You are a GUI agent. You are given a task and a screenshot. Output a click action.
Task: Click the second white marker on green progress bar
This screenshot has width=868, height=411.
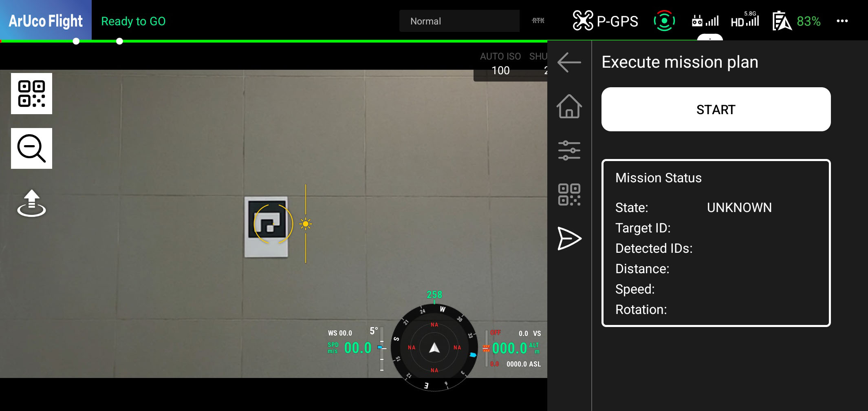coord(119,41)
